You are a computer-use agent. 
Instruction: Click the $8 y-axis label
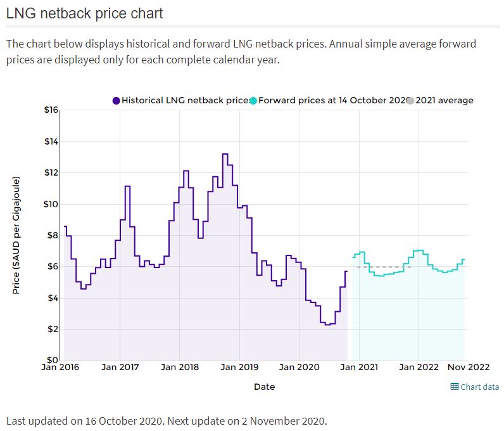click(x=51, y=235)
